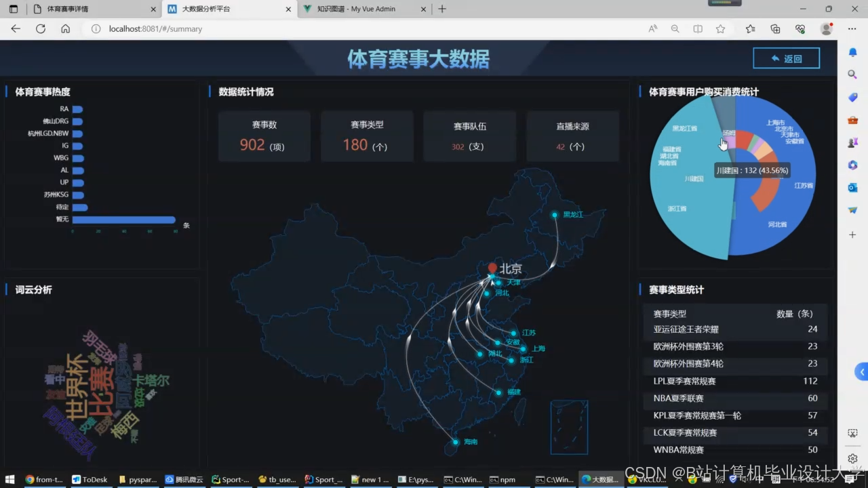Screen dimensions: 868x488
Task: Expand the blue side panel arrow
Action: [862, 371]
